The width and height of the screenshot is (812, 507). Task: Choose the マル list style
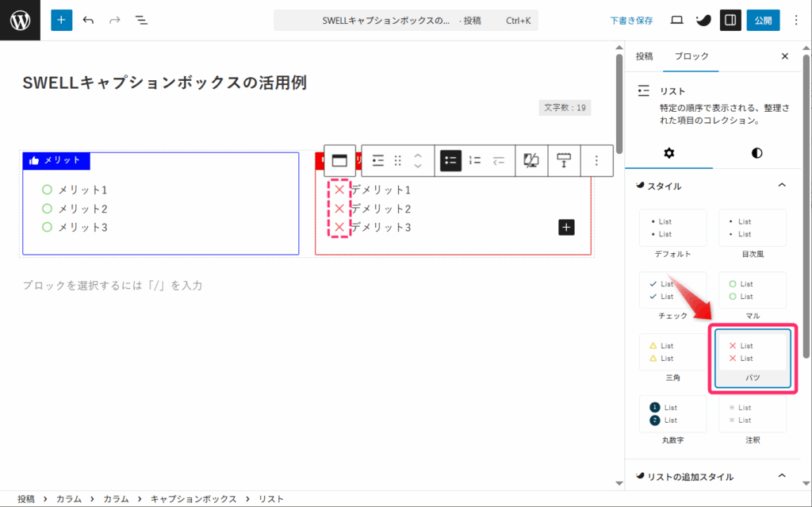pos(753,296)
